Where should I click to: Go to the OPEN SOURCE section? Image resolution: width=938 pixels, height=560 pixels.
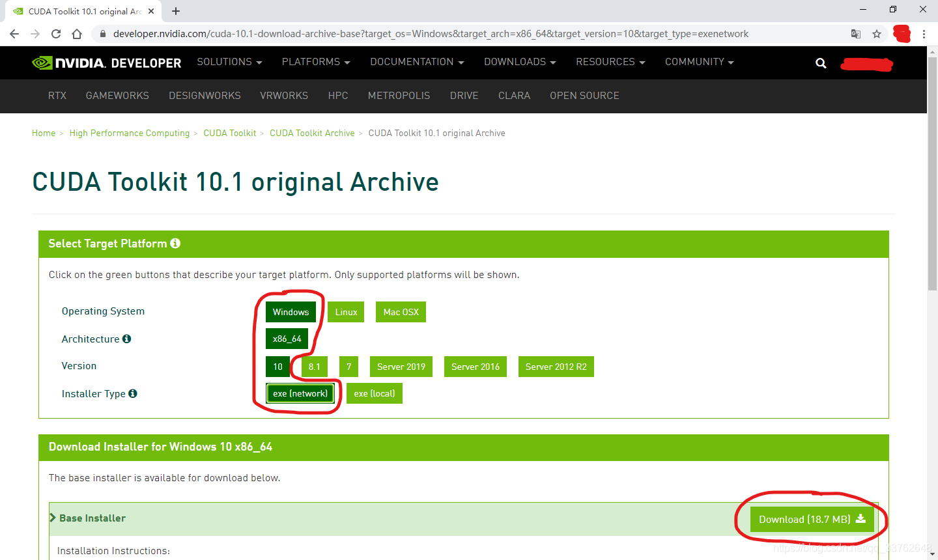point(584,96)
